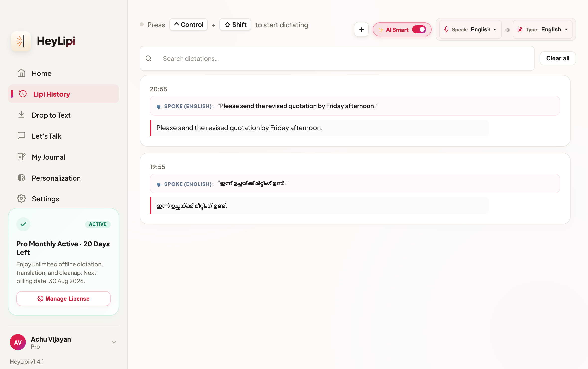
Task: Go to Home page
Action: click(x=64, y=73)
